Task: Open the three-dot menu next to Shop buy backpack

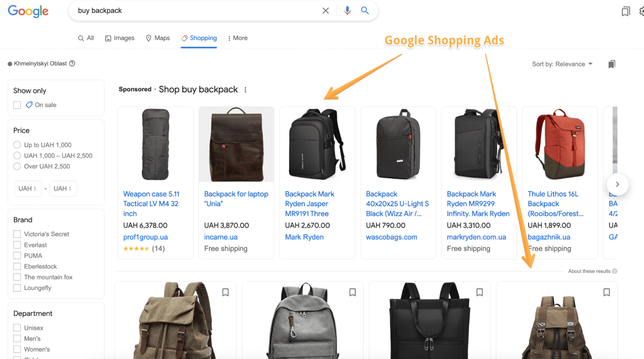Action: 245,89
